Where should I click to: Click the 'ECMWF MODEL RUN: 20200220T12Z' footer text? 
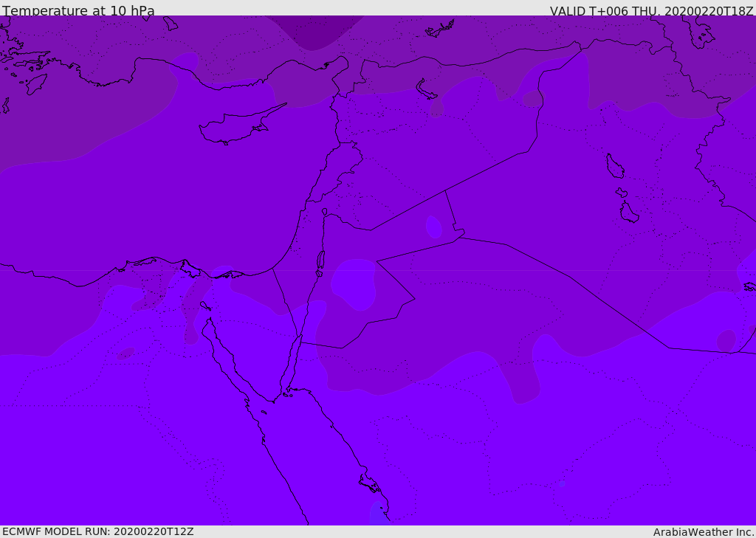[x=98, y=532]
